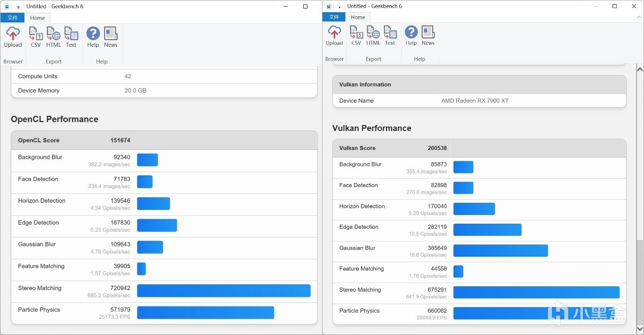Click OpenCL Stereo Matching bar
This screenshot has width=644, height=335.
[223, 291]
